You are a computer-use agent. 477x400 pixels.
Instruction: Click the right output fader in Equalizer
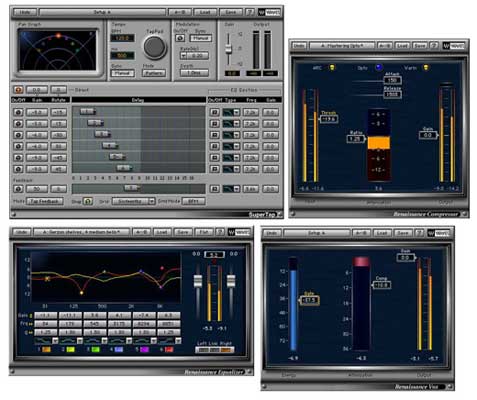click(x=231, y=281)
